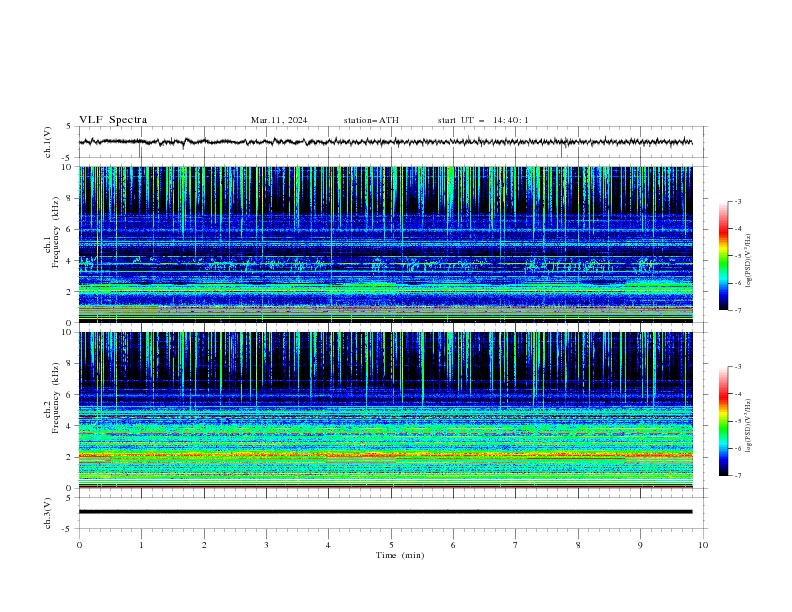The width and height of the screenshot is (792, 612).
Task: Click the 'station=ATH' label
Action: point(371,120)
